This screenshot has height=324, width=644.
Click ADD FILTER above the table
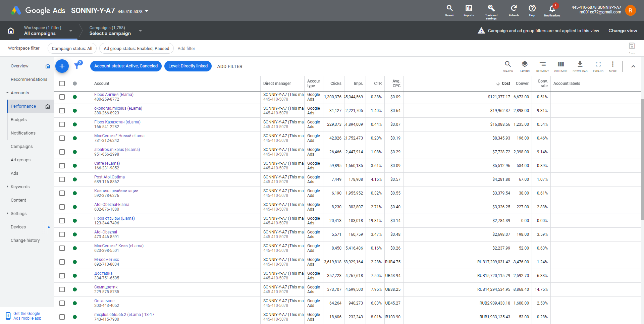[x=230, y=66]
